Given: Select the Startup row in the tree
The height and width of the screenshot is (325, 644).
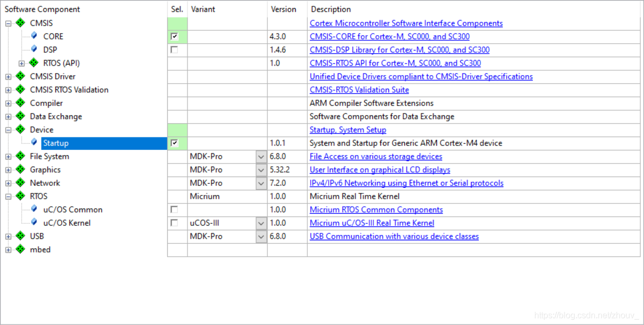Looking at the screenshot, I should (x=104, y=143).
